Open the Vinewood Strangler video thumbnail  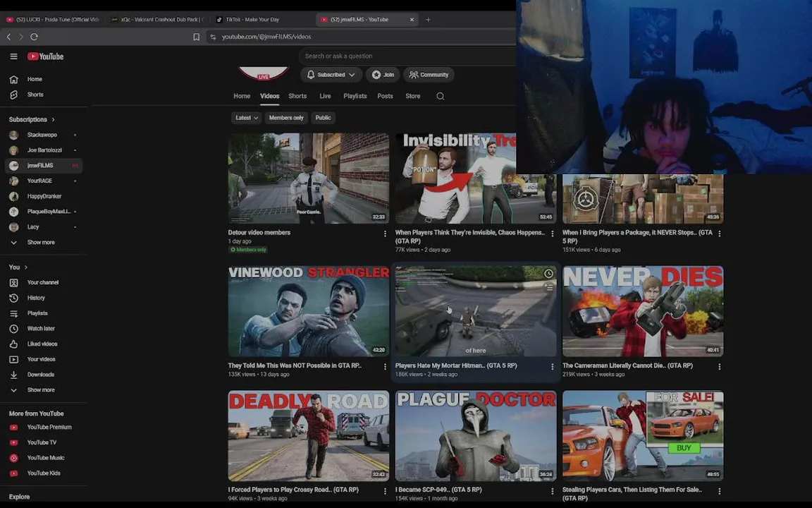click(309, 311)
